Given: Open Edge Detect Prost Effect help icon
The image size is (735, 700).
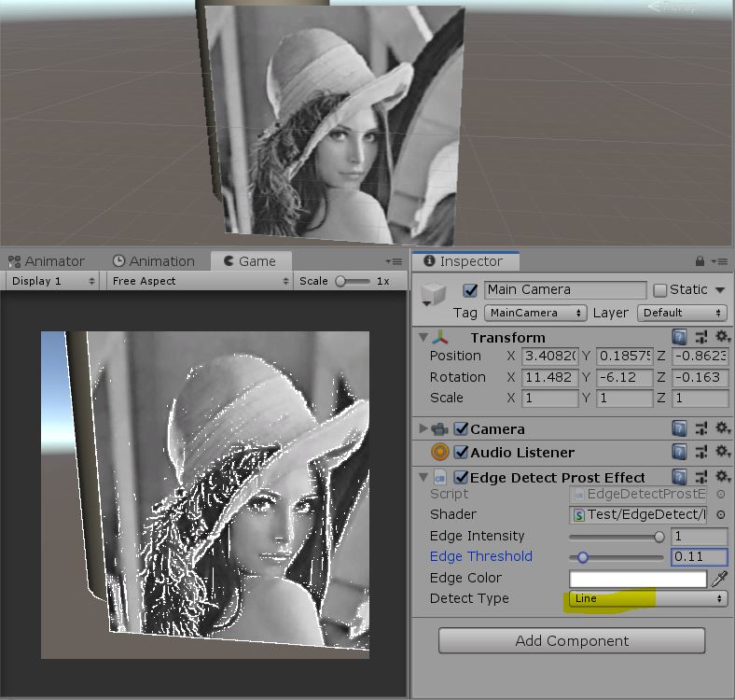Looking at the screenshot, I should [679, 477].
